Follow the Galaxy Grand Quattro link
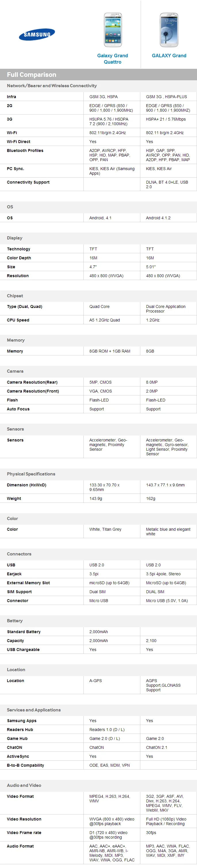197x868 pixels. coord(112,59)
